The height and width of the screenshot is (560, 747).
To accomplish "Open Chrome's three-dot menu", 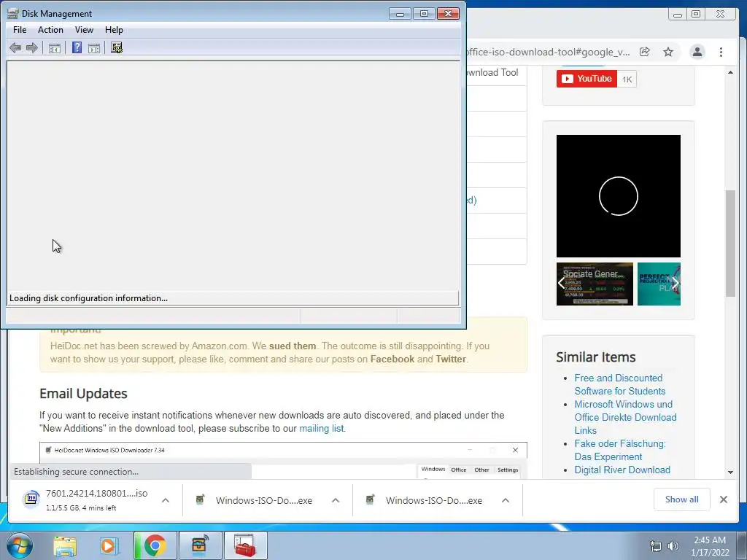I will [721, 52].
